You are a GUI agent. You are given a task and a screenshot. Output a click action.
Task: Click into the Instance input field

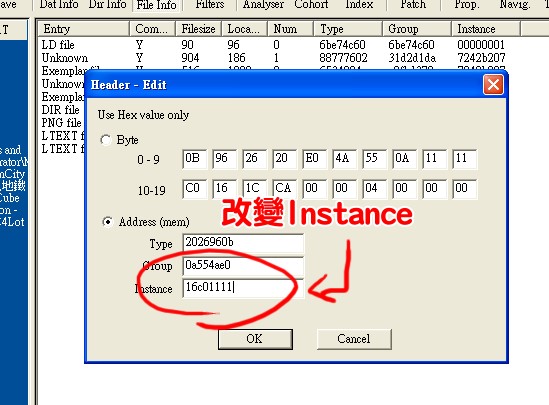[x=243, y=288]
